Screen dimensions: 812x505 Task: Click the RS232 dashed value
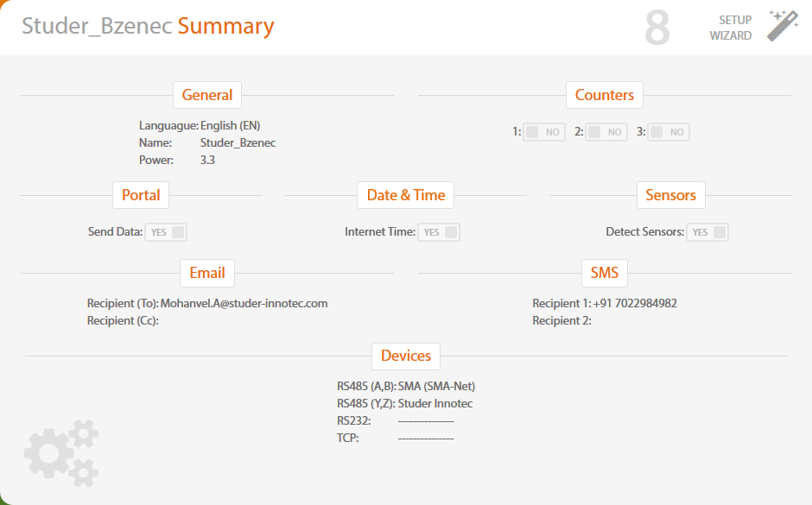pos(426,421)
